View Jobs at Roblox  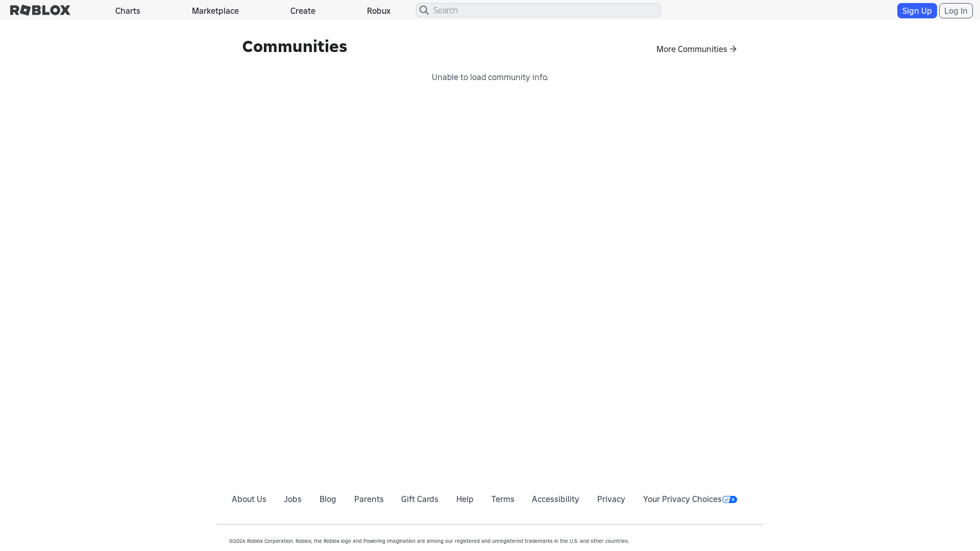click(x=292, y=499)
